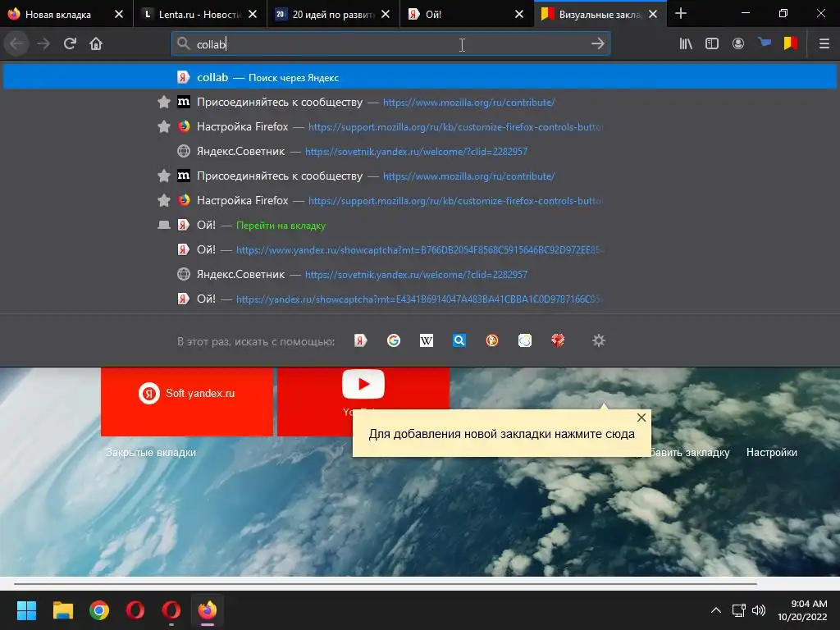Open File Explorer from taskbar
The width and height of the screenshot is (840, 630).
[62, 610]
